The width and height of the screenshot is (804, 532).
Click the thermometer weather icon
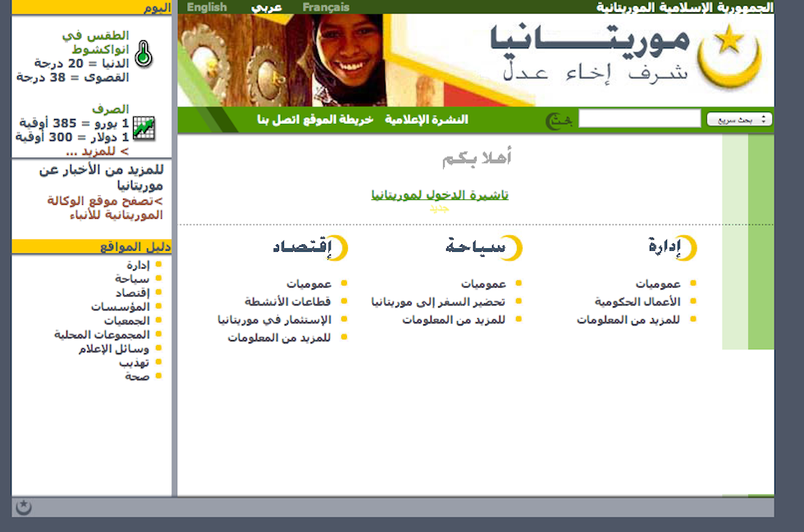(144, 54)
